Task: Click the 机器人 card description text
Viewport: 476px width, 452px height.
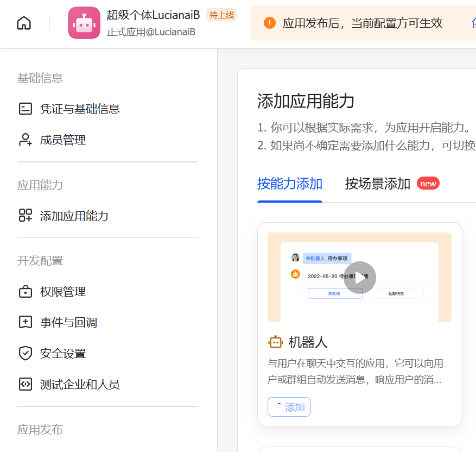Action: pos(356,372)
